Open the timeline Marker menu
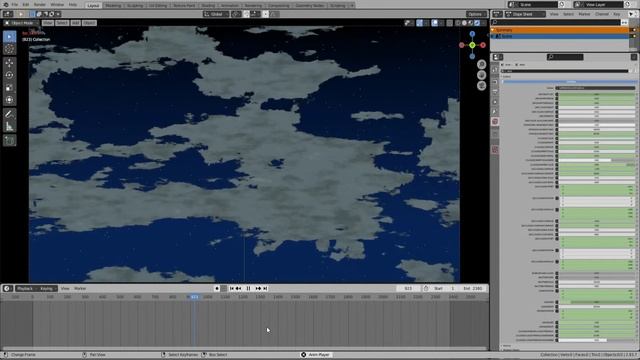Image resolution: width=640 pixels, height=360 pixels. pyautogui.click(x=80, y=289)
